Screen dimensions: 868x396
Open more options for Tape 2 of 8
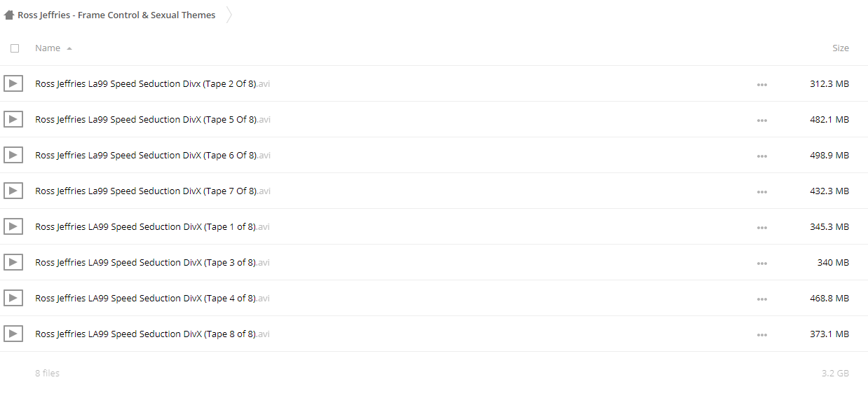point(762,84)
